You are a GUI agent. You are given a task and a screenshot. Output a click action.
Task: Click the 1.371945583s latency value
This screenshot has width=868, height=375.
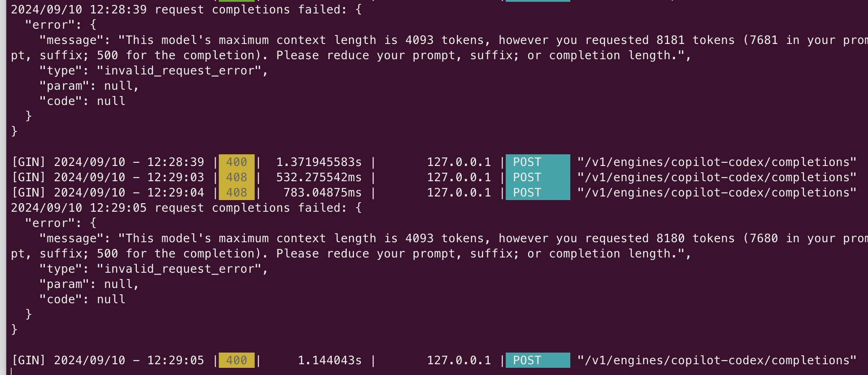(319, 162)
